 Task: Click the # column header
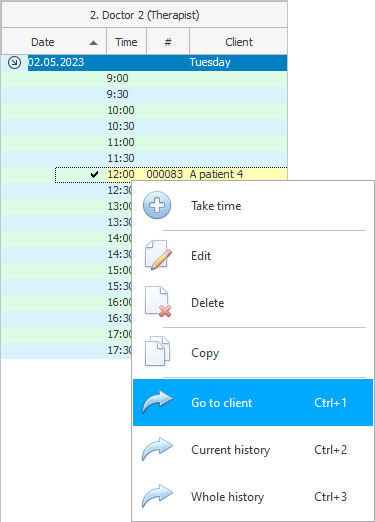[x=168, y=42]
